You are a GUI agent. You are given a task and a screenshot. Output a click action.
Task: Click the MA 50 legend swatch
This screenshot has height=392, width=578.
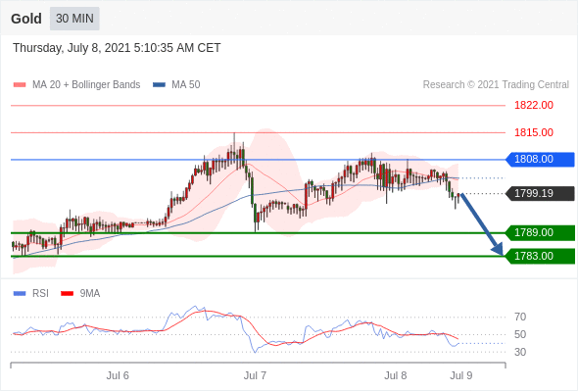(159, 85)
